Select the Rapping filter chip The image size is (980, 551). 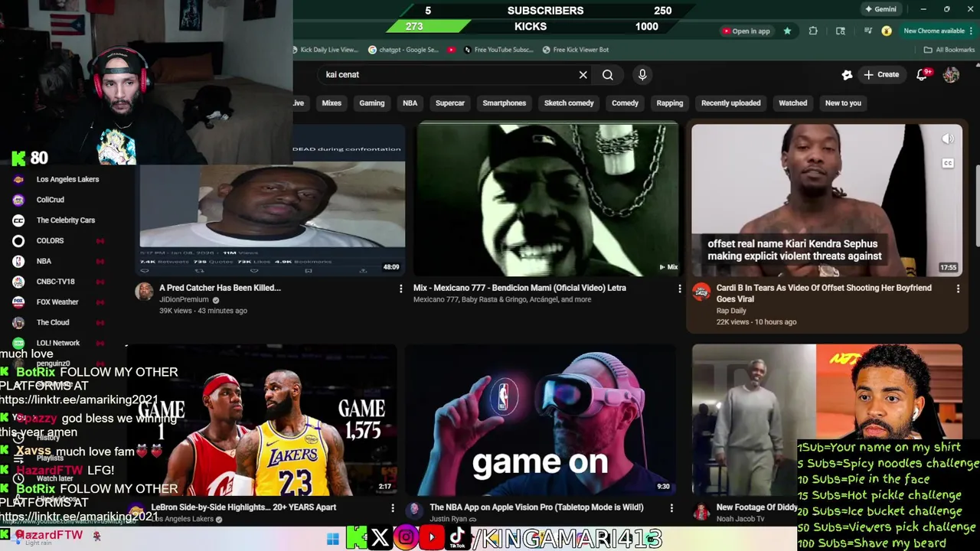coord(669,103)
